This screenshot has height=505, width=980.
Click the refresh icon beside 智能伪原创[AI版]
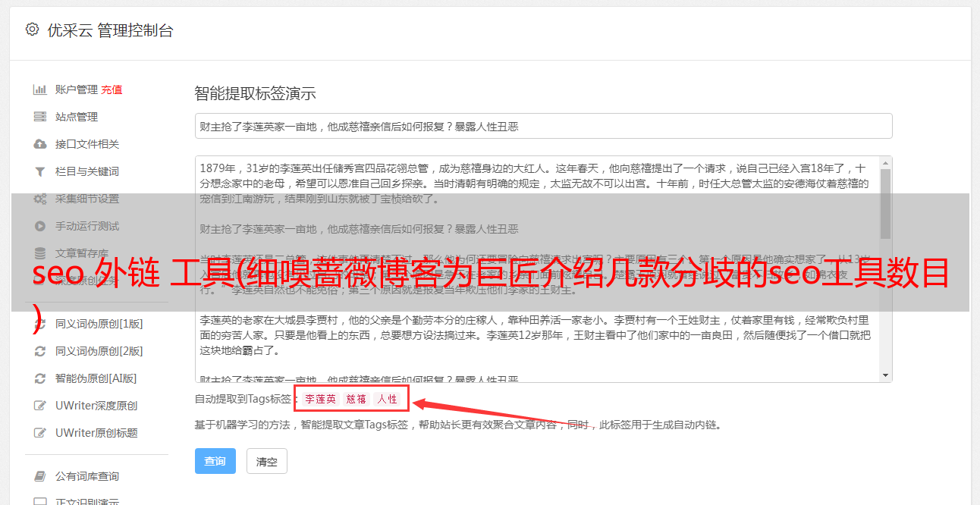(x=40, y=378)
